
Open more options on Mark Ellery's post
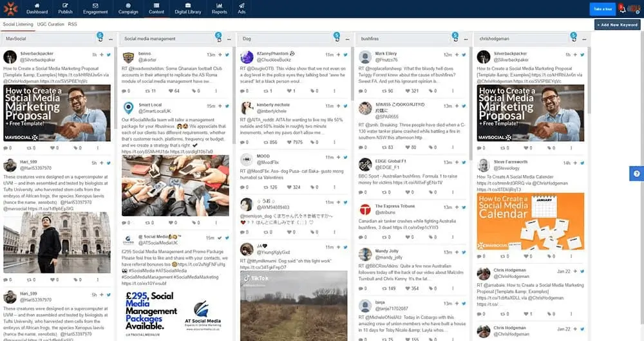click(453, 91)
